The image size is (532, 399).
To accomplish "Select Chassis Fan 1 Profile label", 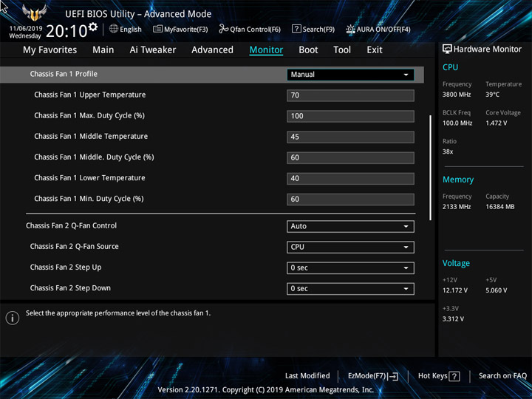I will tap(64, 74).
